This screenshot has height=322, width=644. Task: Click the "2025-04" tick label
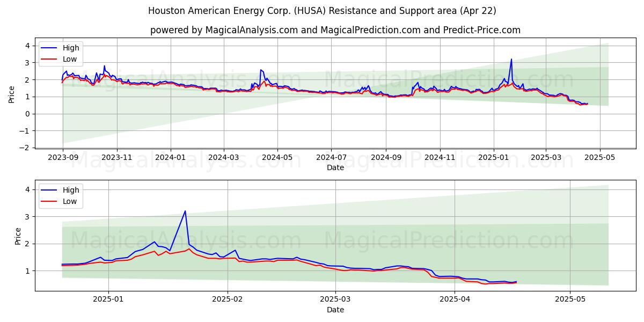(x=455, y=299)
